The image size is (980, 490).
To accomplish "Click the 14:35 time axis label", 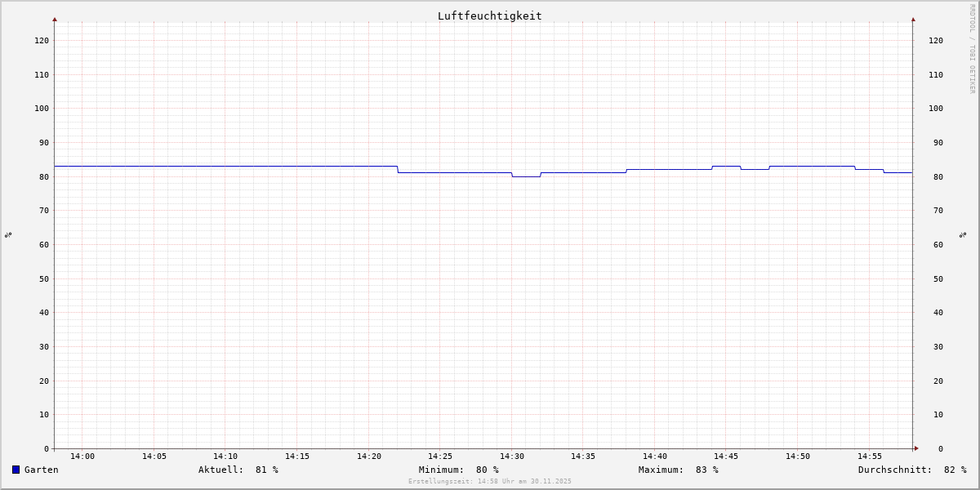I will tap(583, 457).
